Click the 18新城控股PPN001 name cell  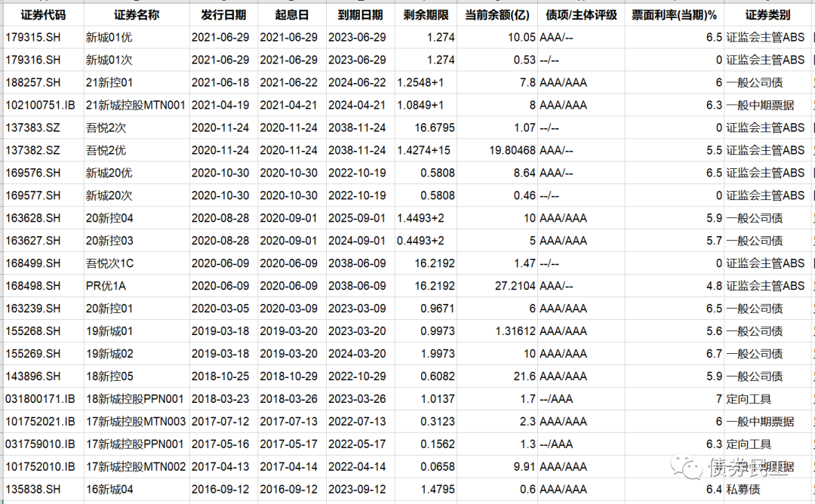pos(134,399)
